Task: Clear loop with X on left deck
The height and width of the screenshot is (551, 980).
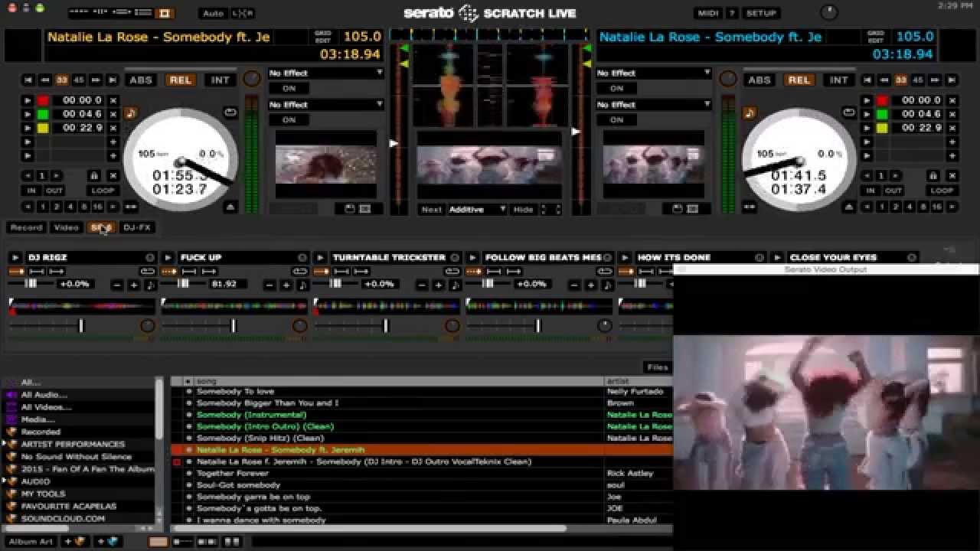Action: (x=113, y=175)
